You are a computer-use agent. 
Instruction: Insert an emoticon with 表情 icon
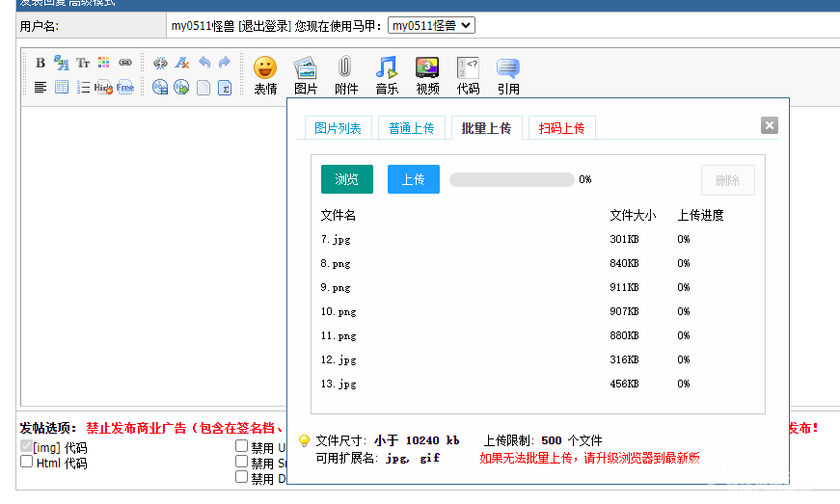click(x=265, y=74)
